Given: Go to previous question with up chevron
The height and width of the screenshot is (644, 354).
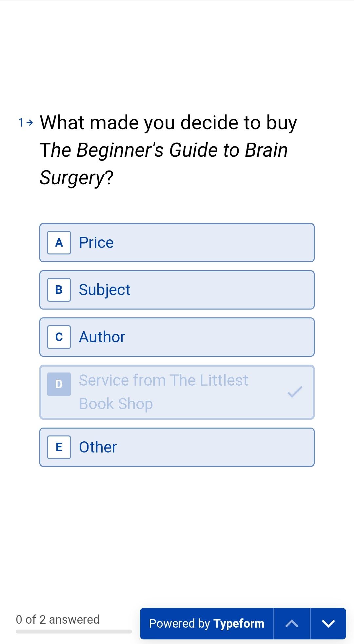Looking at the screenshot, I should 292,624.
